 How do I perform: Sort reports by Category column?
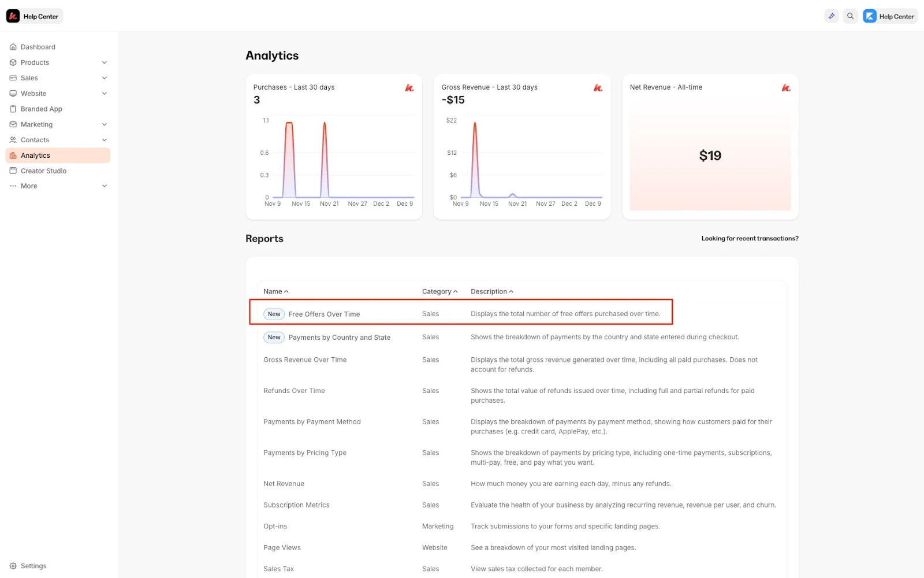tap(439, 291)
